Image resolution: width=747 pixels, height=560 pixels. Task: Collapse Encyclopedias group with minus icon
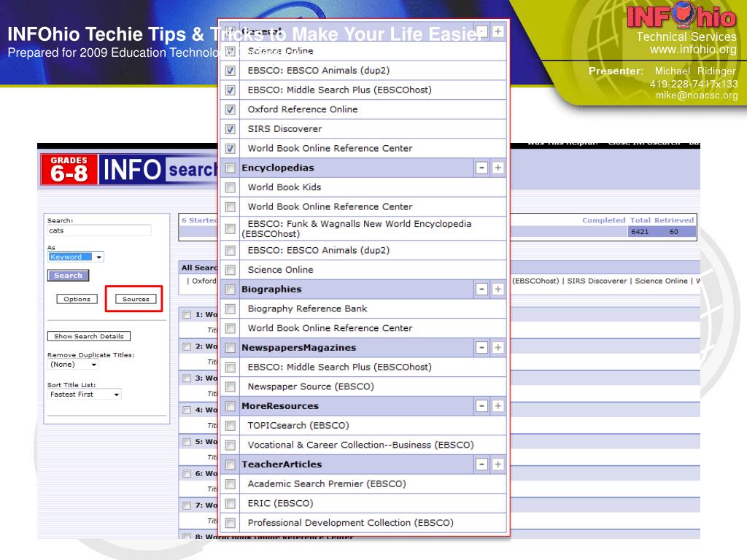pyautogui.click(x=481, y=168)
